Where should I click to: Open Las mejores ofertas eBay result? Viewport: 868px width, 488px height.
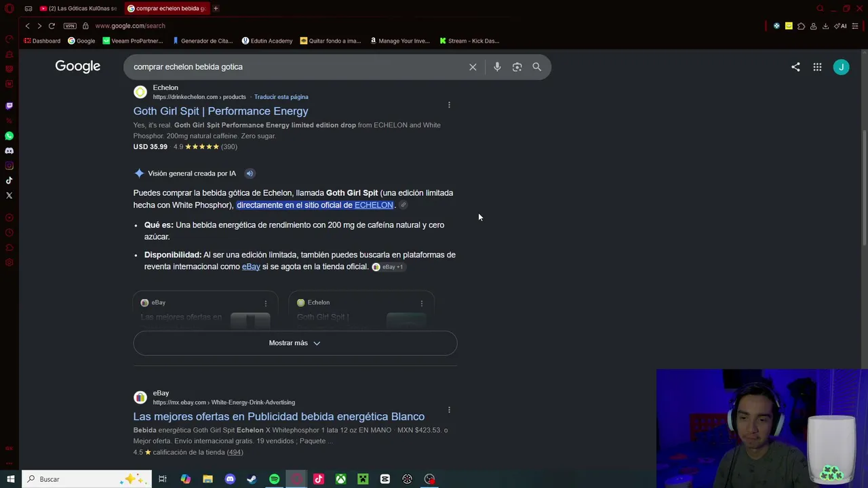point(279,417)
